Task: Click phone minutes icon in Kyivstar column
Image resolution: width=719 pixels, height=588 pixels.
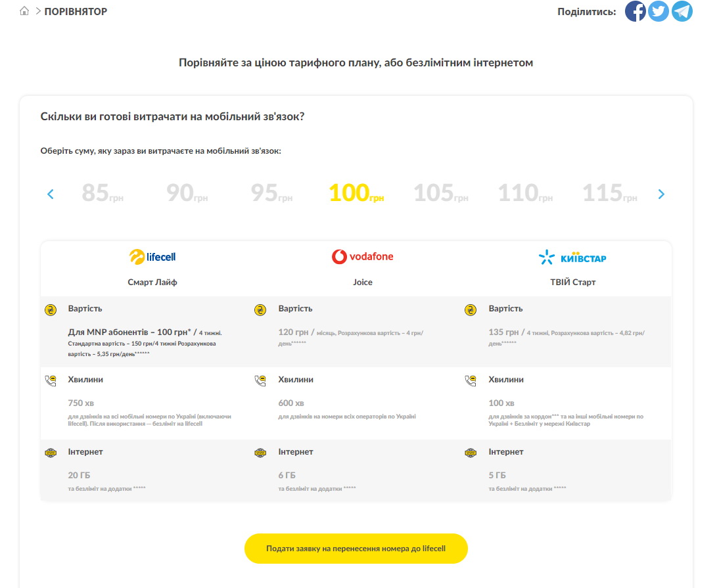Action: [x=471, y=381]
